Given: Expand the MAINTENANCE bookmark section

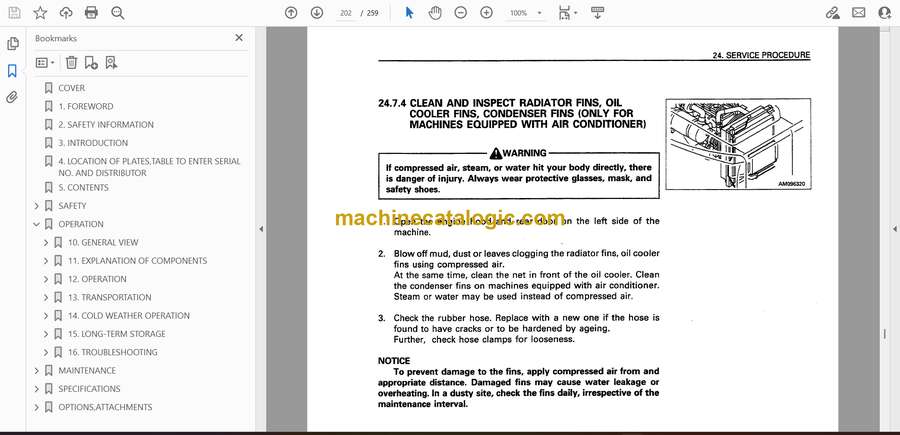Looking at the screenshot, I should tap(37, 371).
